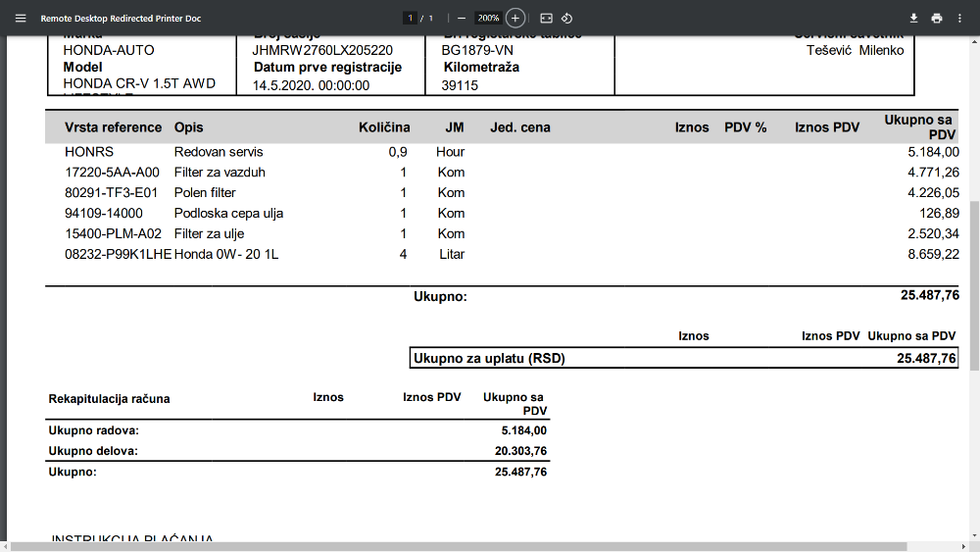Click the Količina column header
Screen dimensions: 980x552
(x=384, y=127)
